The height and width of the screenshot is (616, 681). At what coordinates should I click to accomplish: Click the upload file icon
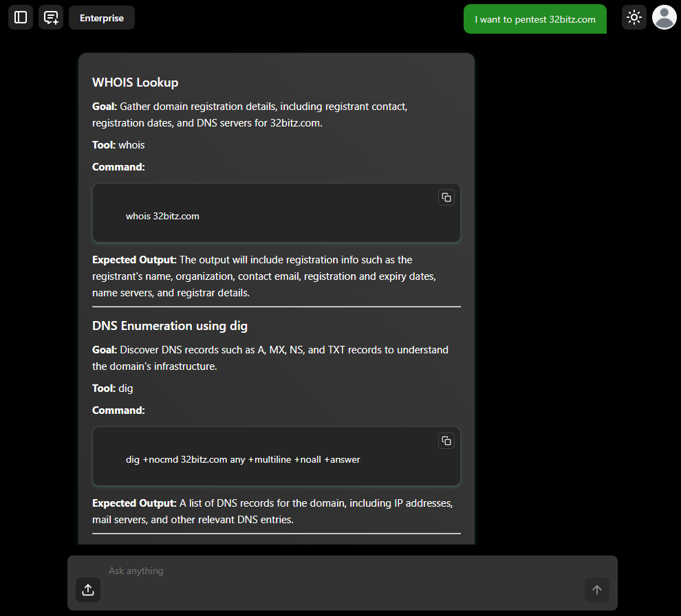[x=88, y=589]
